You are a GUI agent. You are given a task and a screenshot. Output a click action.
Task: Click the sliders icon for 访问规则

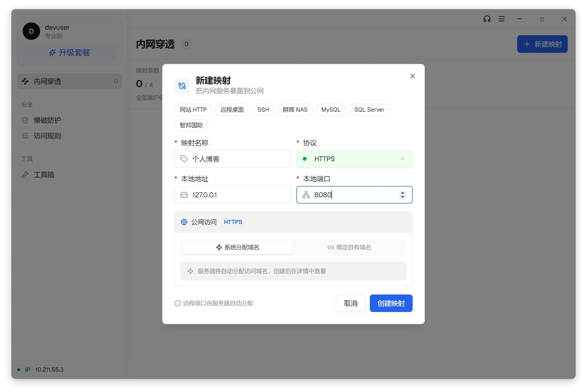(25, 136)
